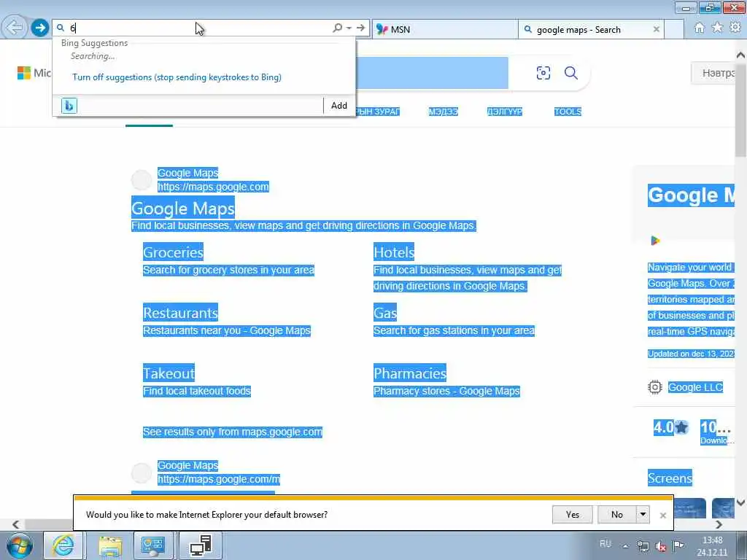Screen dimensions: 747x560
Task: Click Add search provider button
Action: click(x=339, y=106)
